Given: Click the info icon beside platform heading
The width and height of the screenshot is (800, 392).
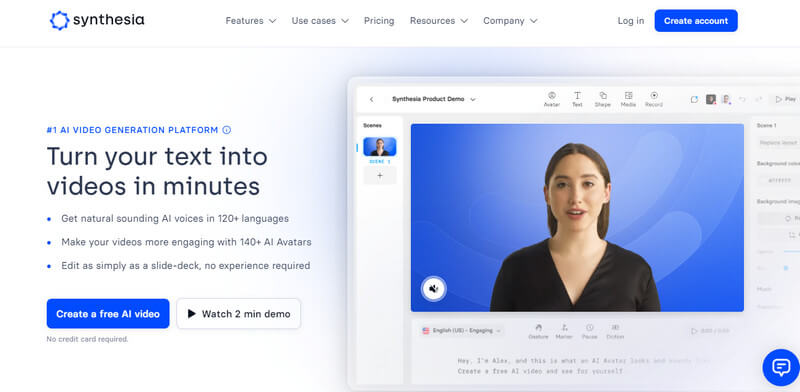Looking at the screenshot, I should (227, 130).
